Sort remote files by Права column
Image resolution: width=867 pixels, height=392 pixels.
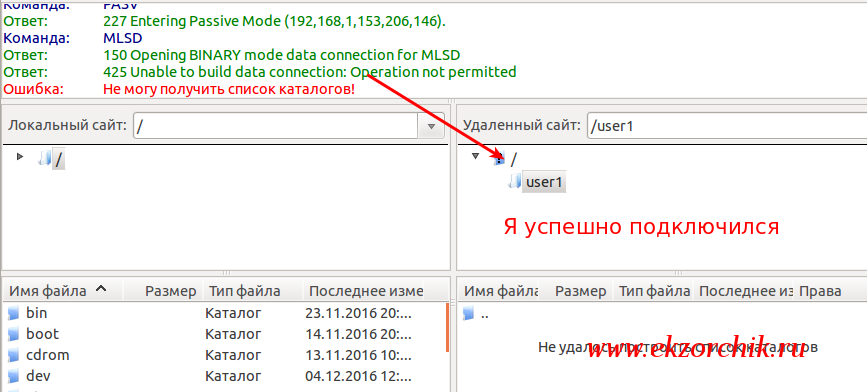click(821, 291)
